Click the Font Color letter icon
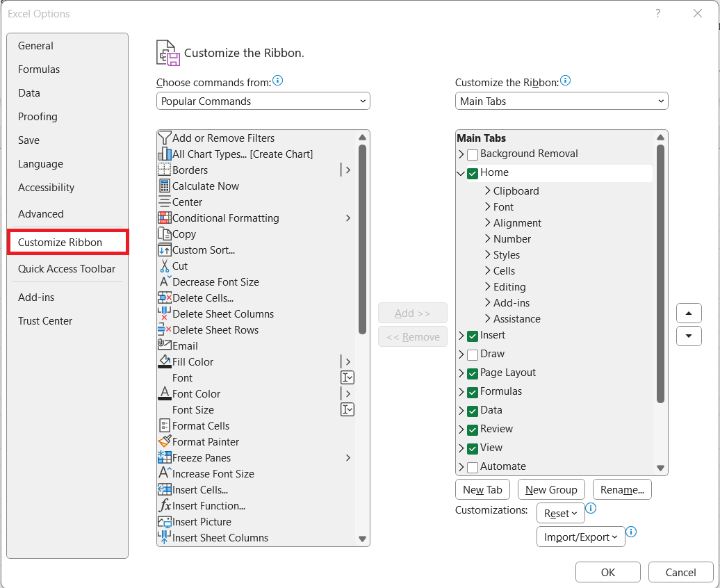Screen dimensions: 720x588 pyautogui.click(x=165, y=393)
